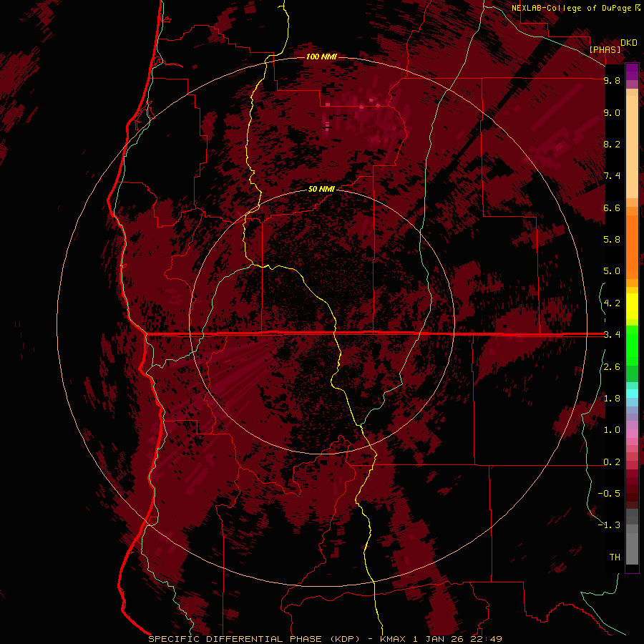Click the cyan segment of the colorbar

tap(632, 394)
